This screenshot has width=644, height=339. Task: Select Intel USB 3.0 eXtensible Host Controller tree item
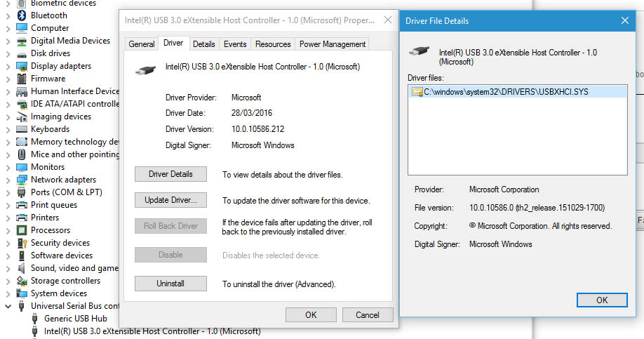[152, 331]
